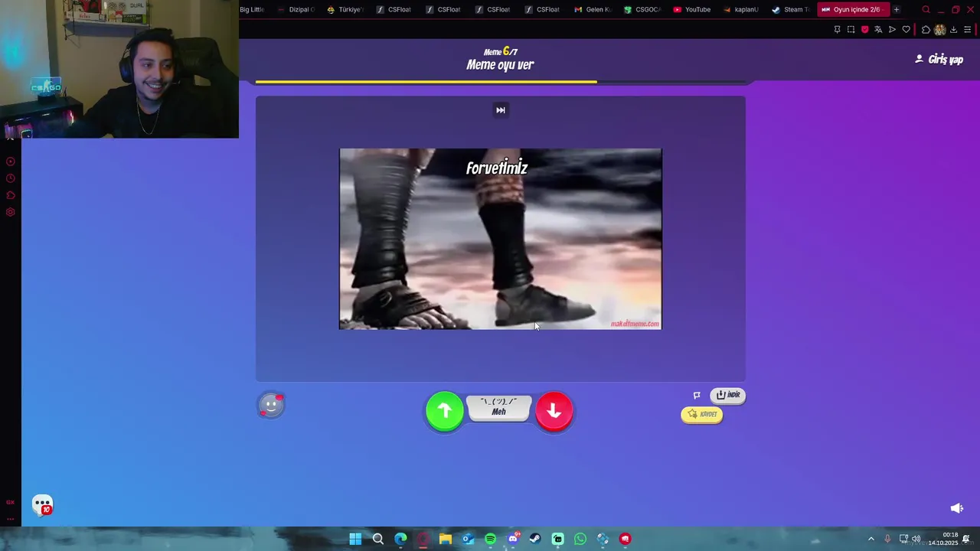Open the emoji reaction smiley button
Screen dimensions: 980x551
coord(271,405)
